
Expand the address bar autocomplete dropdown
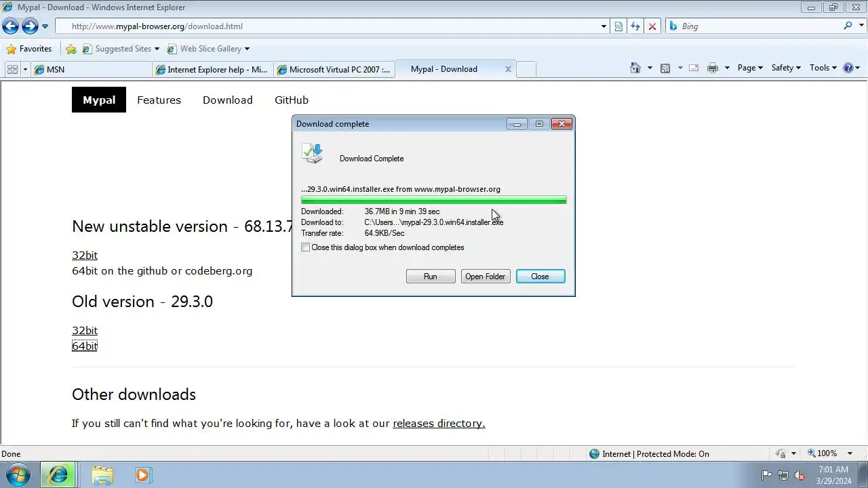pyautogui.click(x=604, y=26)
